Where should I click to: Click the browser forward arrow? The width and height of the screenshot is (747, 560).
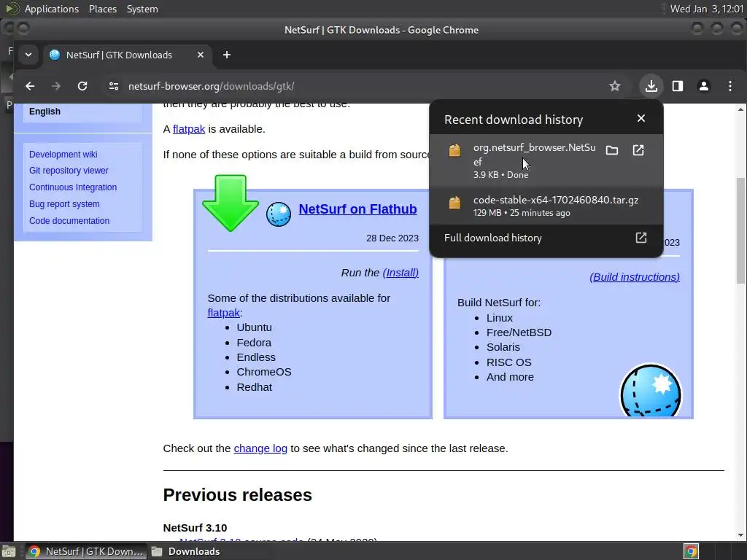pos(55,86)
